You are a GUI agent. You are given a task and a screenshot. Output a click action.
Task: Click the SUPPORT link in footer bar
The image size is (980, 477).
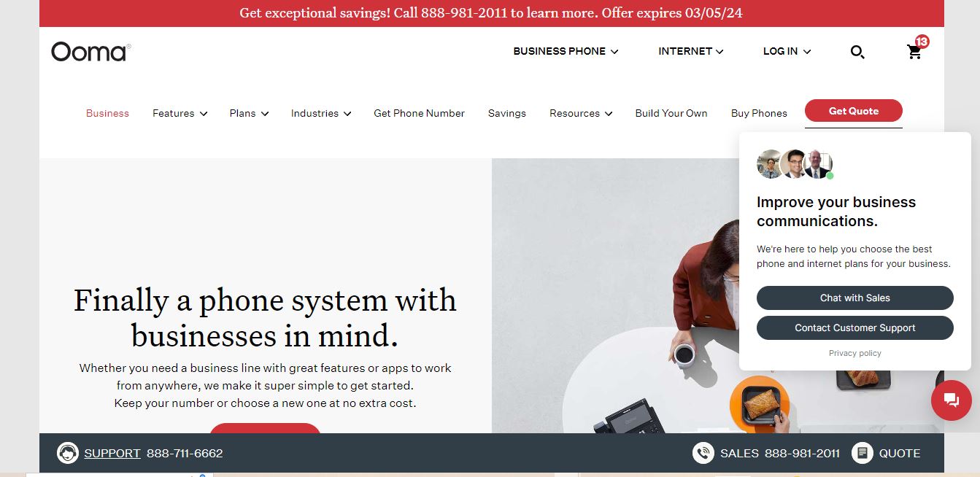tap(112, 453)
